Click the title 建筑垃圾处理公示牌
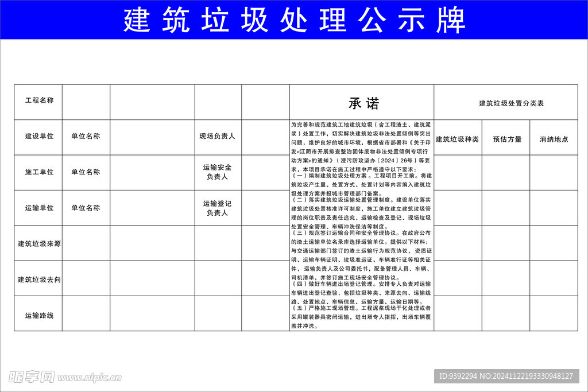 click(x=295, y=20)
